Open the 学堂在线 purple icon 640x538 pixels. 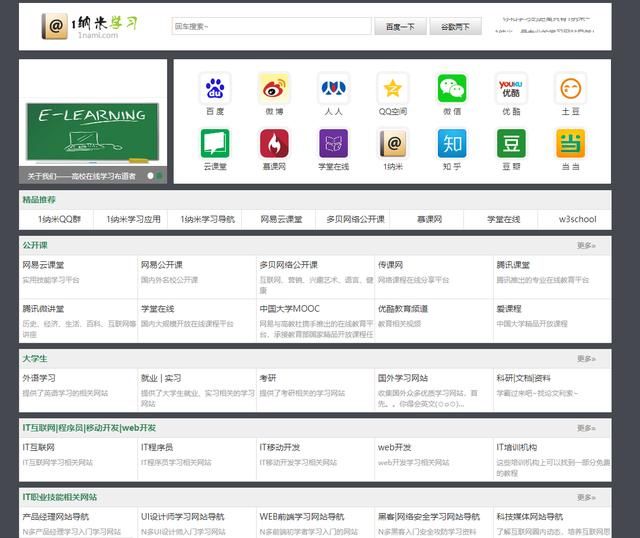click(333, 143)
